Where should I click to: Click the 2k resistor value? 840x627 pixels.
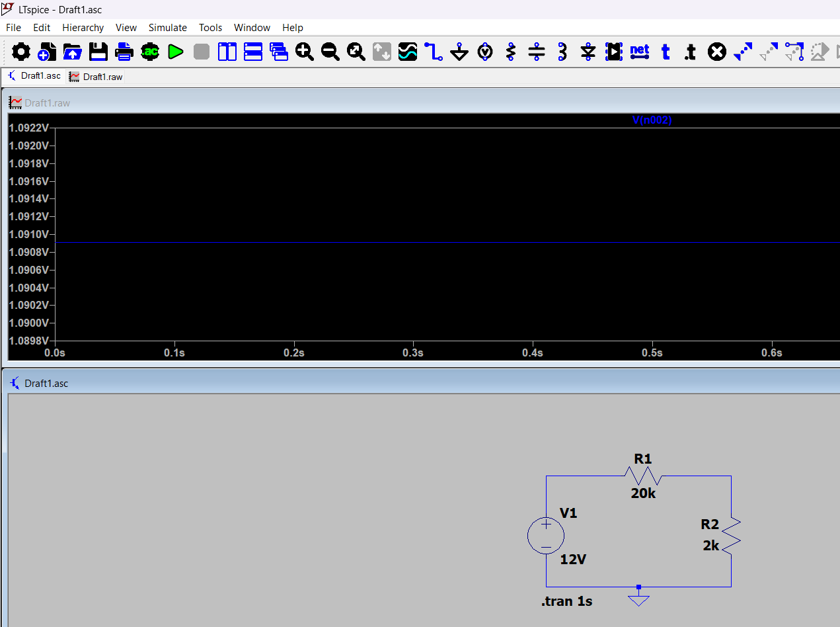click(711, 546)
